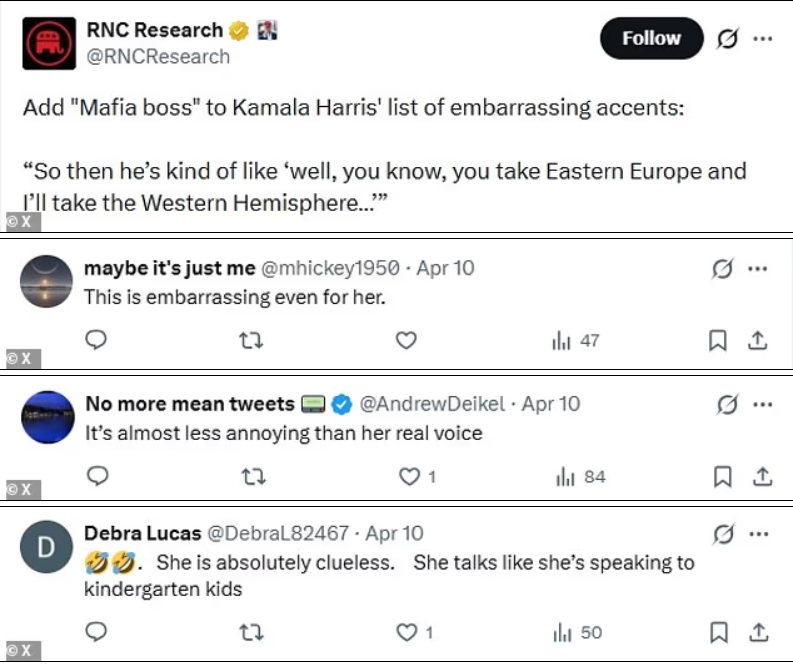Screen dimensions: 793x665
Task: Open more options on mhickey1950's reply
Action: (x=758, y=268)
